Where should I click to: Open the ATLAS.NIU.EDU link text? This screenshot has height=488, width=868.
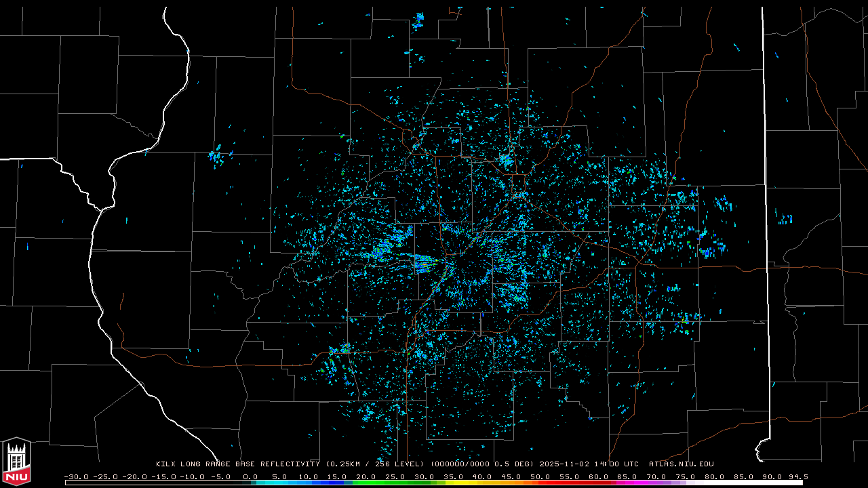pyautogui.click(x=681, y=464)
